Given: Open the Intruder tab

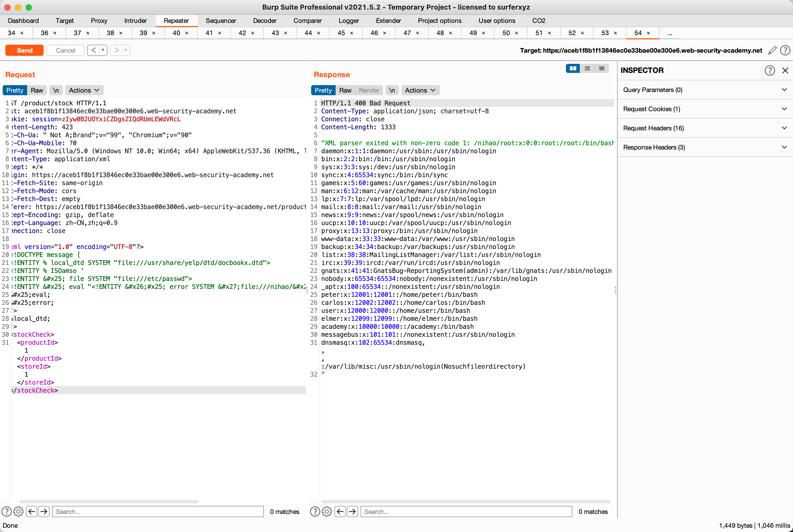Looking at the screenshot, I should tap(135, 21).
